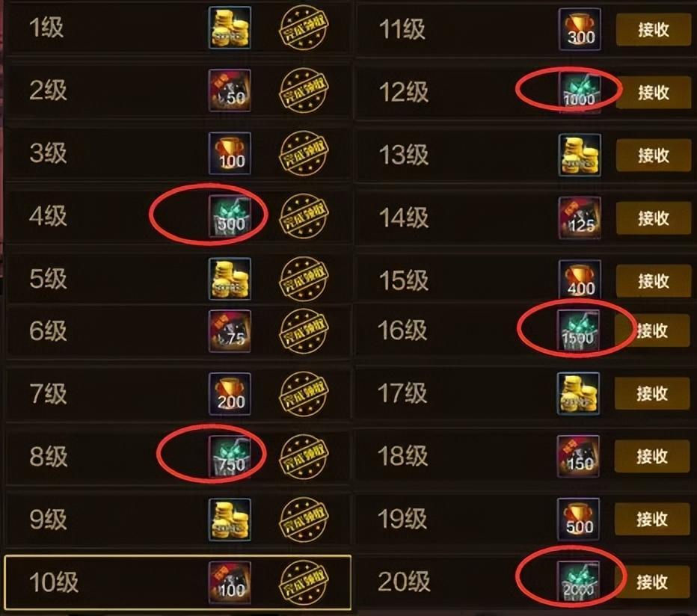Click the 100 trophy reward icon at 3级
This screenshot has height=616, width=697.
pos(230,153)
